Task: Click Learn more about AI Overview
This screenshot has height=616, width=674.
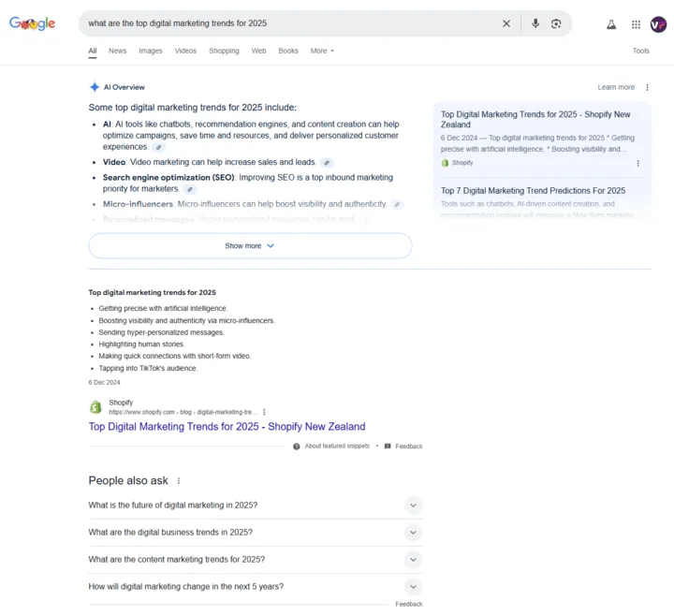Action: click(x=616, y=87)
